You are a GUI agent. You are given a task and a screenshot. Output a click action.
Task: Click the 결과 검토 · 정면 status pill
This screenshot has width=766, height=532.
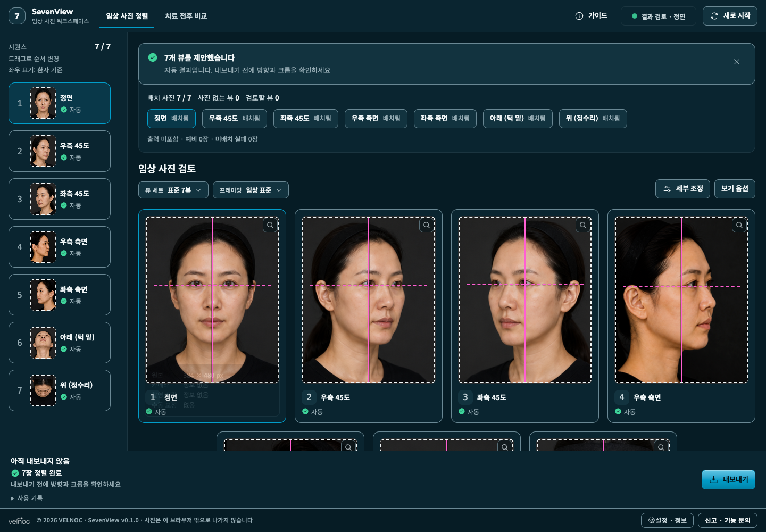[x=659, y=16]
